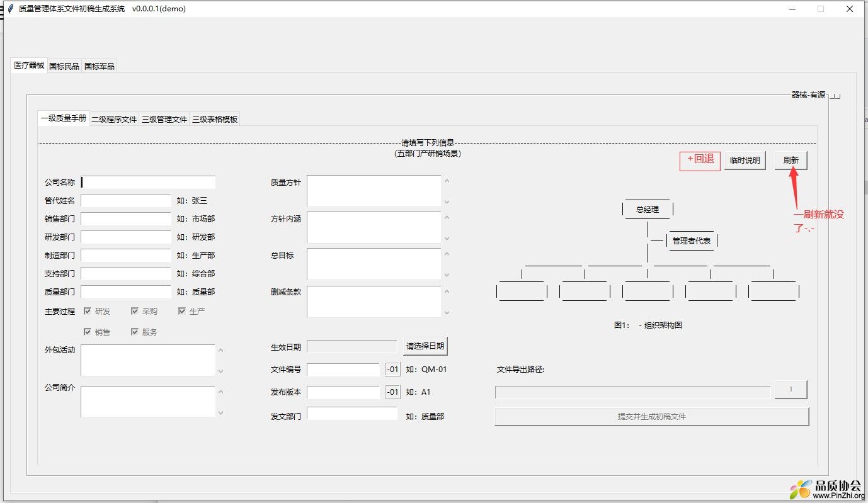This screenshot has height=503, width=868.
Task: Click down arrow of 公司简介 scrollbar
Action: click(221, 412)
